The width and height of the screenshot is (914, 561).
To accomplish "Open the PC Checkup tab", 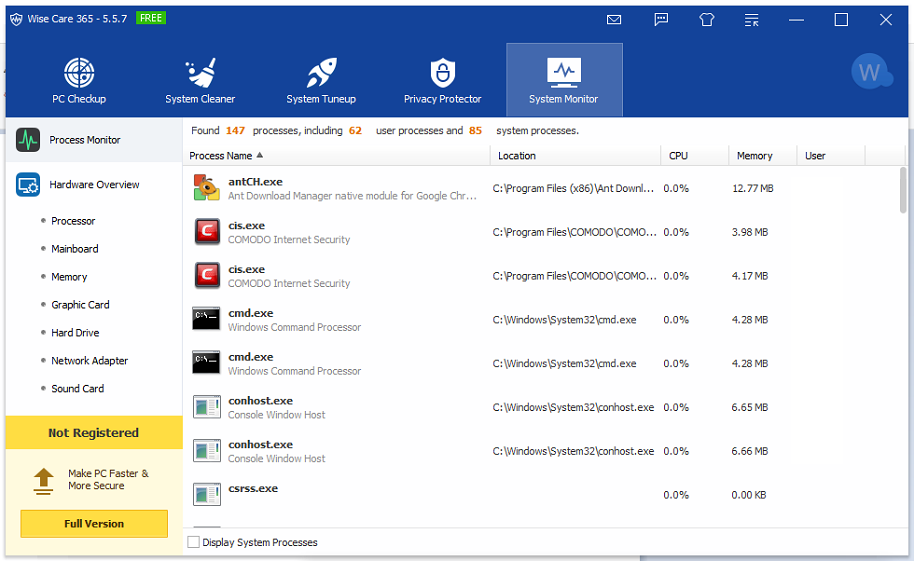I will pyautogui.click(x=79, y=80).
